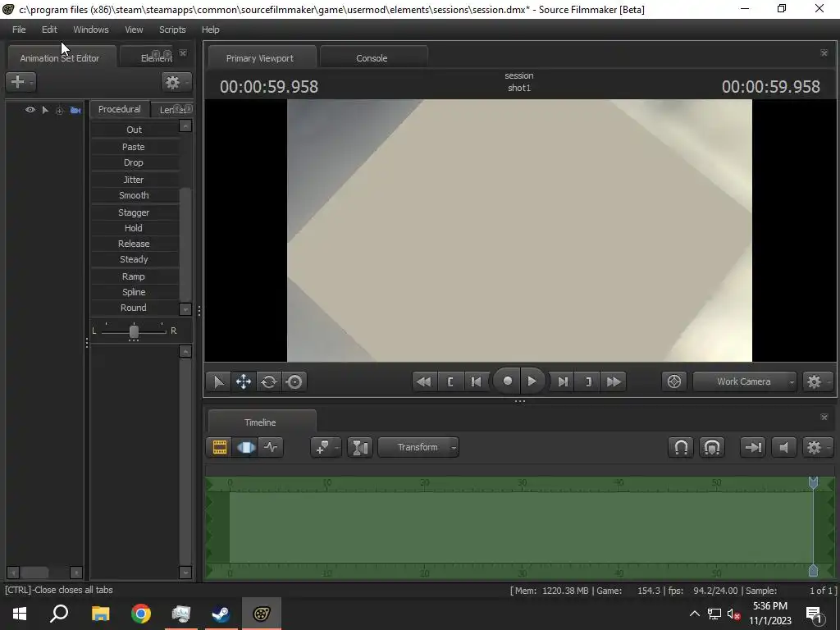840x630 pixels.
Task: Switch to Graph Editor mode
Action: pos(271,447)
